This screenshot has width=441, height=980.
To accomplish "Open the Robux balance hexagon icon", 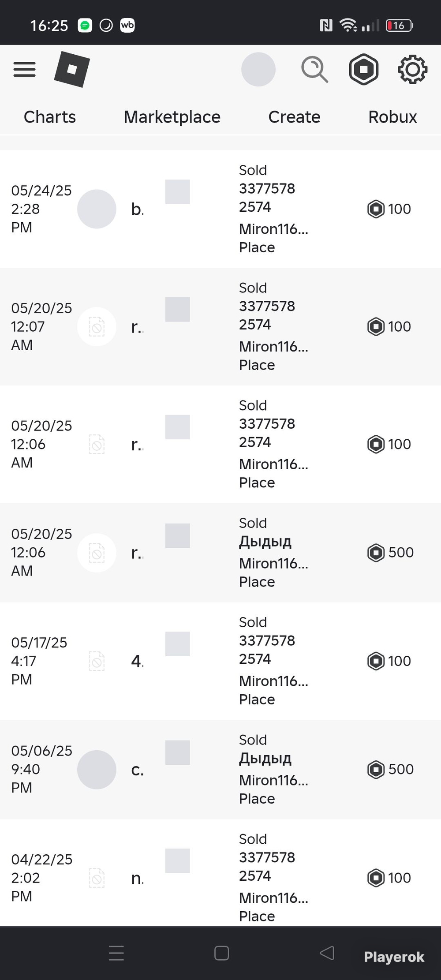I will coord(364,69).
